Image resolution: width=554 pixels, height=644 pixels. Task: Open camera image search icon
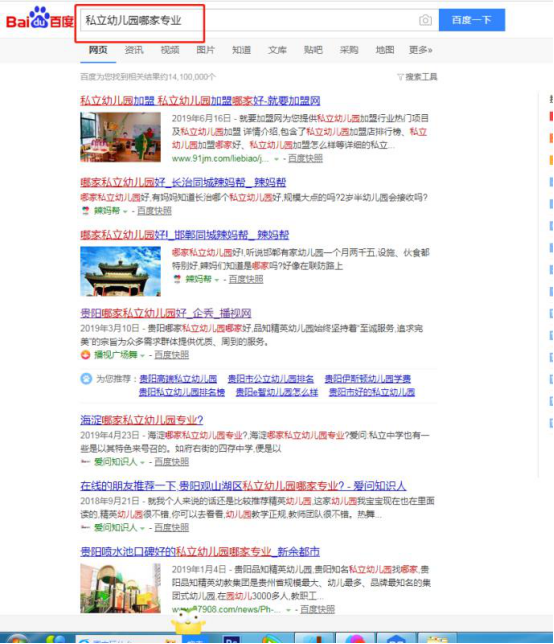tap(425, 20)
